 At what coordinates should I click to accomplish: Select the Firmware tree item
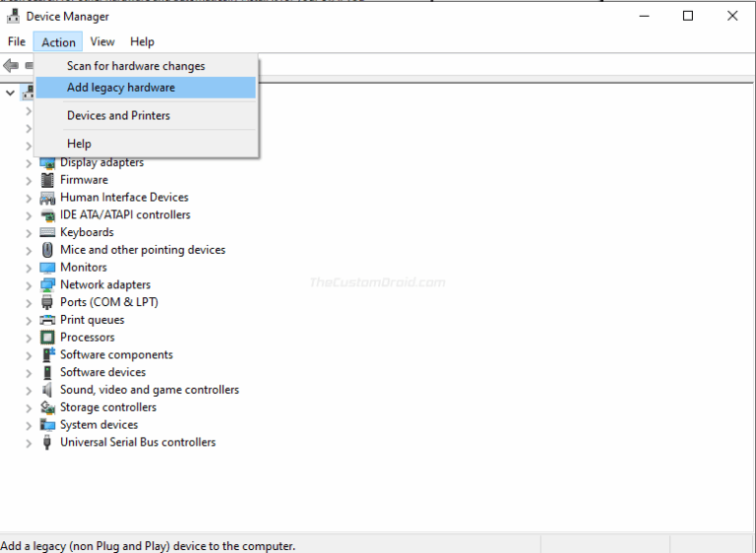(84, 180)
